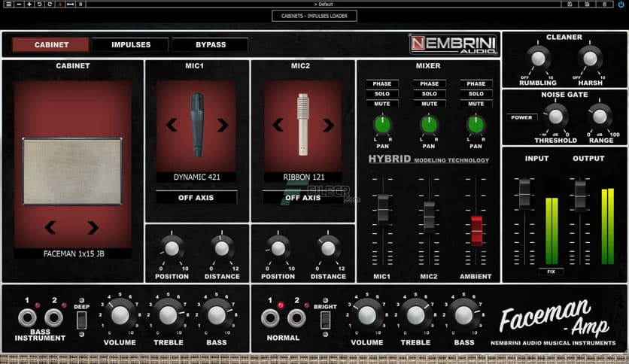Click the A to B copy arrow icon
Image resolution: width=629 pixels, height=364 pixels.
(x=70, y=4)
